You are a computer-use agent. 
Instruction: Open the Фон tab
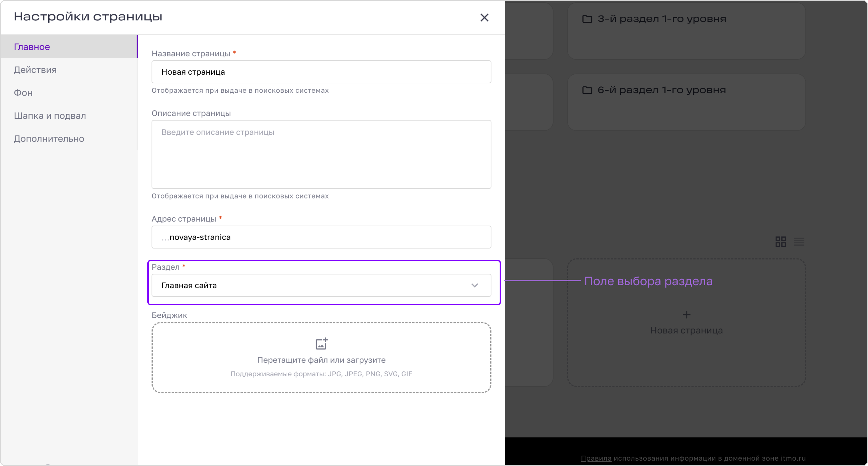pyautogui.click(x=69, y=93)
